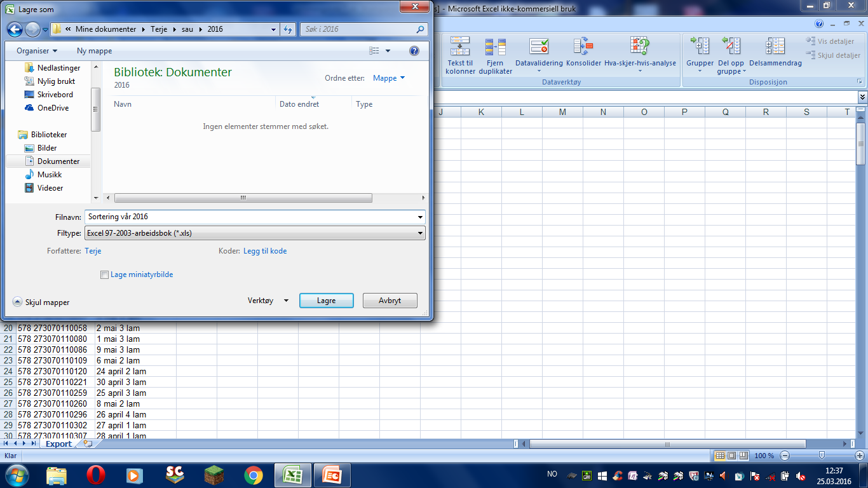Click the zoom in plus button
This screenshot has width=868, height=488.
860,456
